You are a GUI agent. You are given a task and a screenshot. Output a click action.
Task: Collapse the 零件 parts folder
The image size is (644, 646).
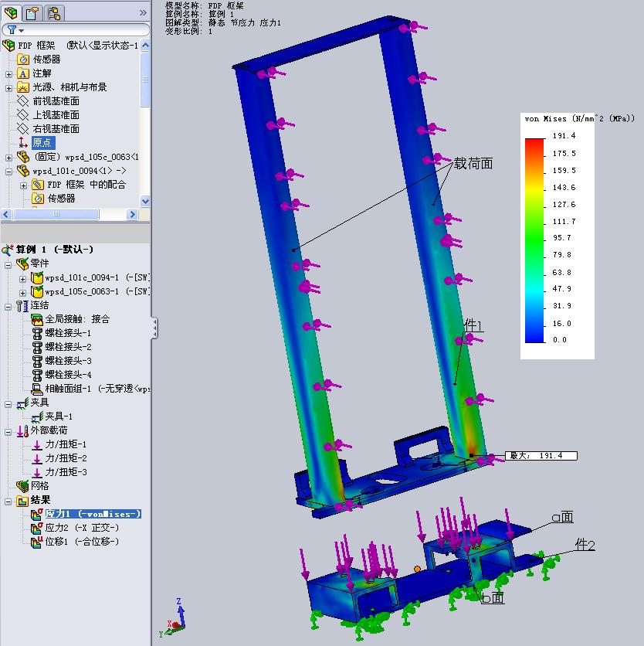[8, 264]
